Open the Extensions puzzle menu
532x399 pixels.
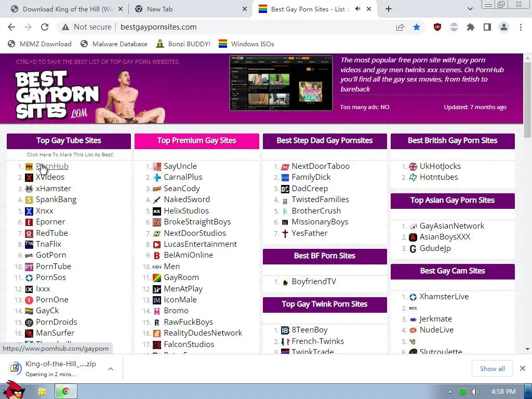[471, 27]
